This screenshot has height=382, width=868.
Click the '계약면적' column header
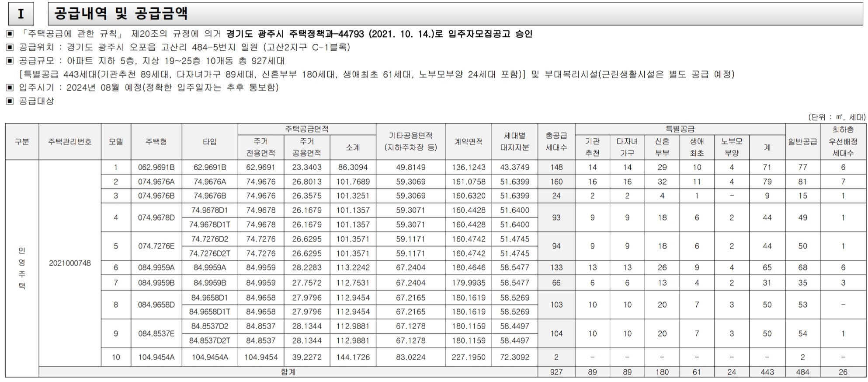click(469, 142)
